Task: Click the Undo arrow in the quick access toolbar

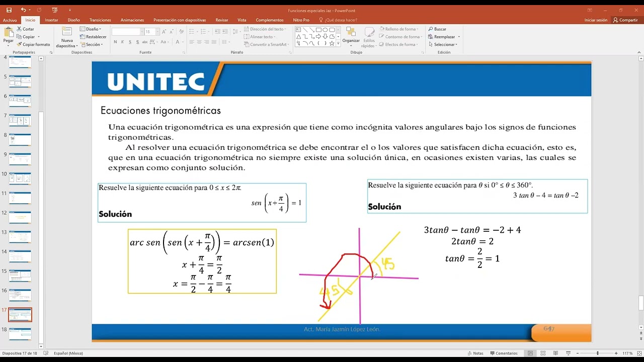Action: tap(24, 10)
